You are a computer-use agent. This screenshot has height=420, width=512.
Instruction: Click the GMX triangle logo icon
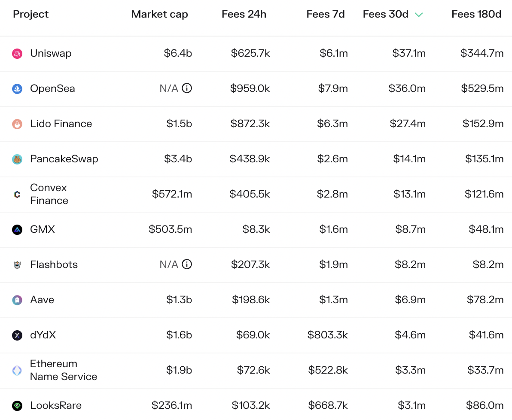coord(17,230)
